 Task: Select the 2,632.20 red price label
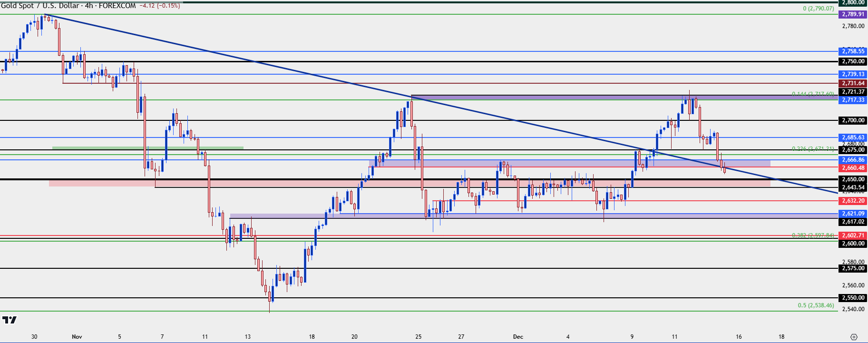coord(853,201)
